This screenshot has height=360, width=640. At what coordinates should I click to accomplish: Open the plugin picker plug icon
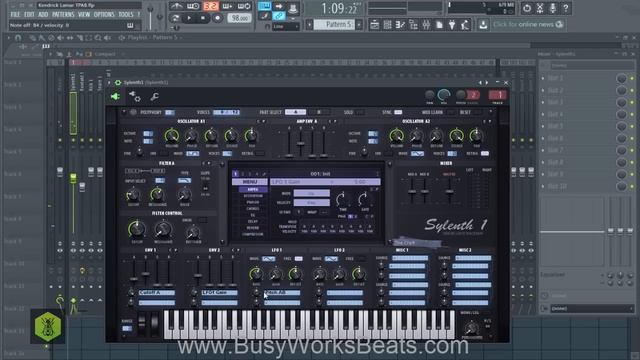coord(452,25)
